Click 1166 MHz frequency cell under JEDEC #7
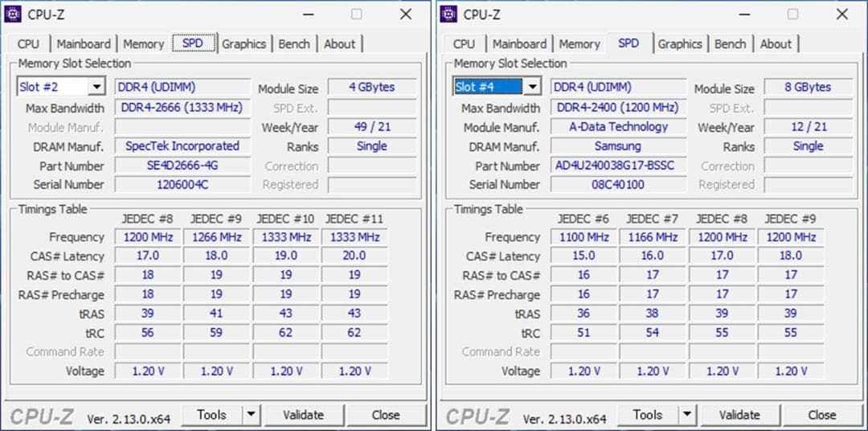The width and height of the screenshot is (868, 431). pos(653,237)
